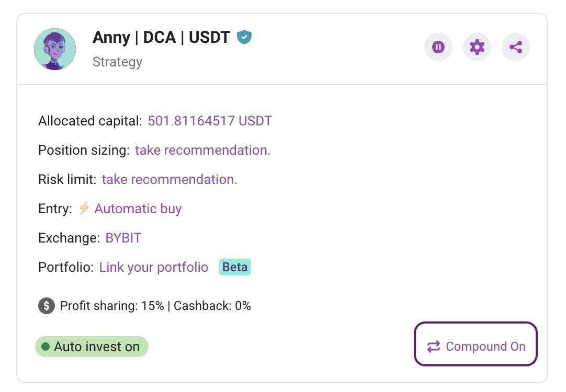Click the compound swap arrows icon
The width and height of the screenshot is (566, 392).
click(x=434, y=347)
